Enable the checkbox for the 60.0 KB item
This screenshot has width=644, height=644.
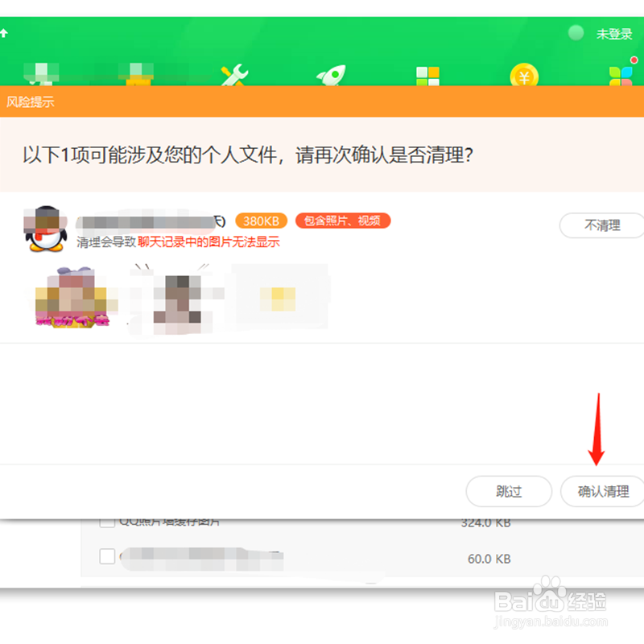[x=106, y=559]
